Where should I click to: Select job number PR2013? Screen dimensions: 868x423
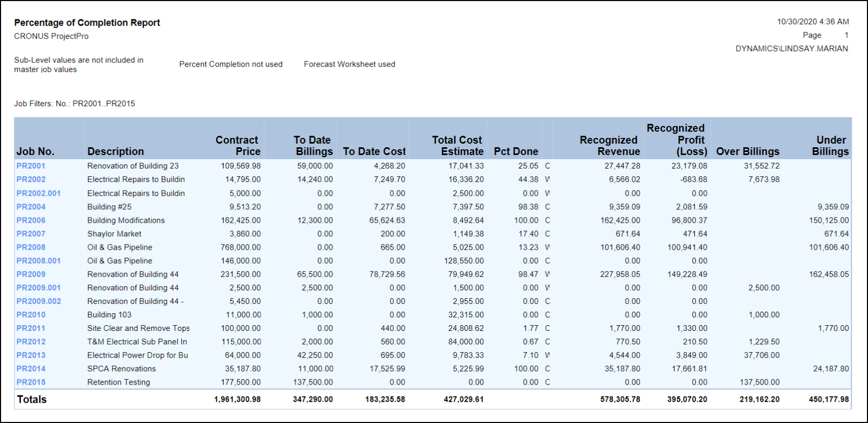pyautogui.click(x=31, y=355)
